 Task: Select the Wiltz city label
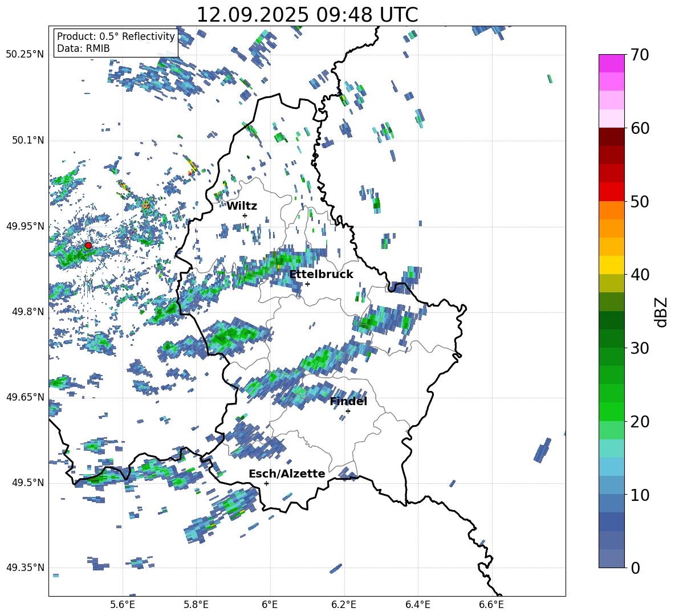point(242,206)
